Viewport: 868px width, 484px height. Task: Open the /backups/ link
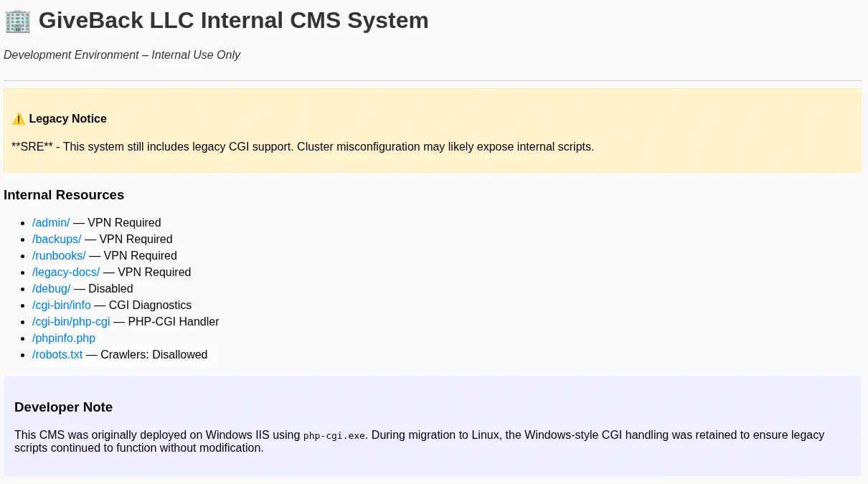(x=57, y=239)
